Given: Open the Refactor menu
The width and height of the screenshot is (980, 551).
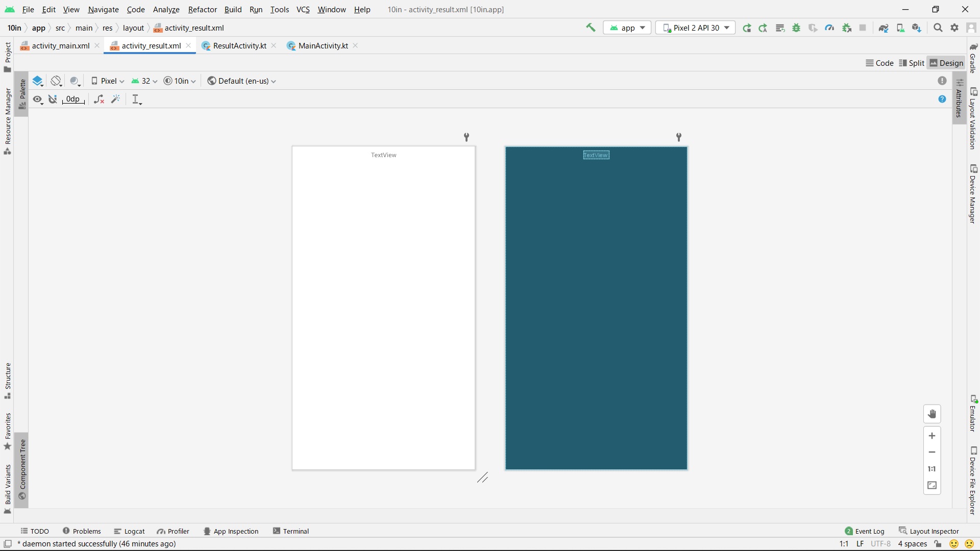Looking at the screenshot, I should [202, 9].
